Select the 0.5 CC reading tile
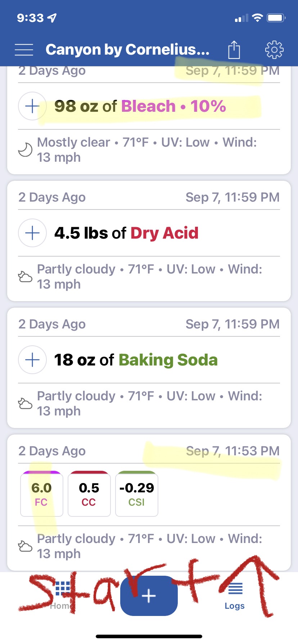The height and width of the screenshot is (644, 298). pyautogui.click(x=89, y=494)
